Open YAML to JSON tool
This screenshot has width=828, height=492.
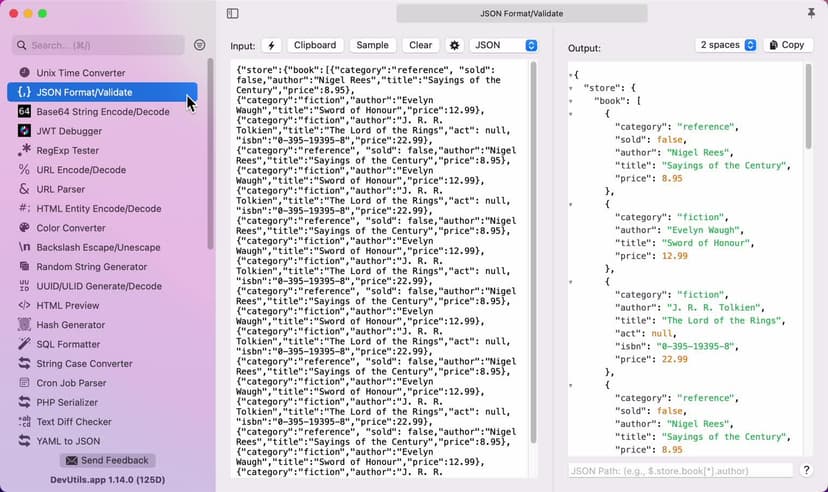click(102, 441)
